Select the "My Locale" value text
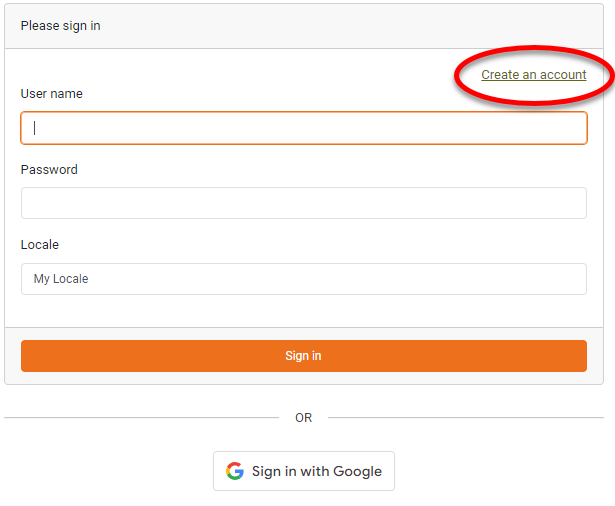Screen dimensions: 615x506 click(61, 279)
